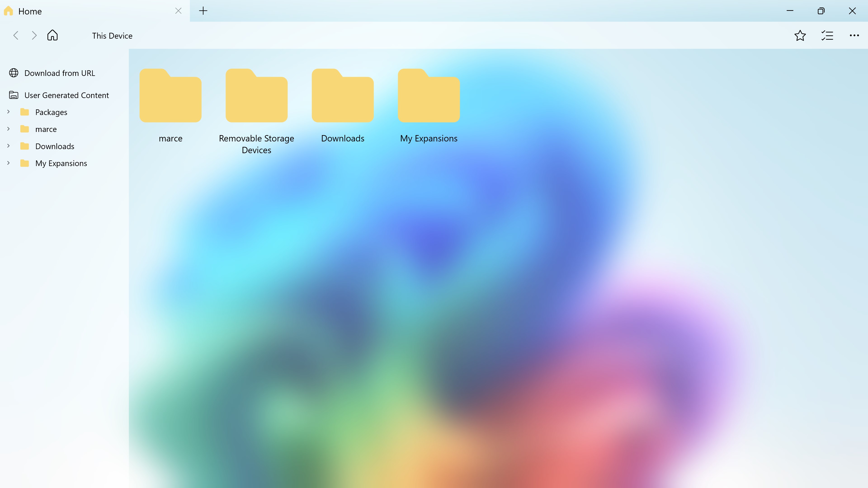Click the Downloads folder icon in sidebar
This screenshot has height=488, width=868.
click(25, 146)
